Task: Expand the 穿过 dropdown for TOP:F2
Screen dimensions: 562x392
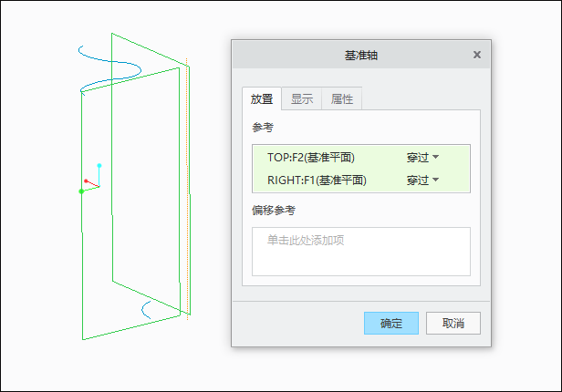Action: [422, 157]
